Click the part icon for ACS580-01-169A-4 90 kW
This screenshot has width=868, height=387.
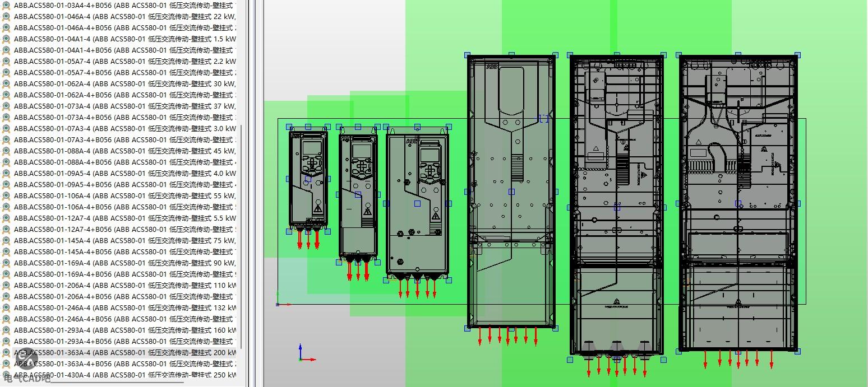[6, 263]
